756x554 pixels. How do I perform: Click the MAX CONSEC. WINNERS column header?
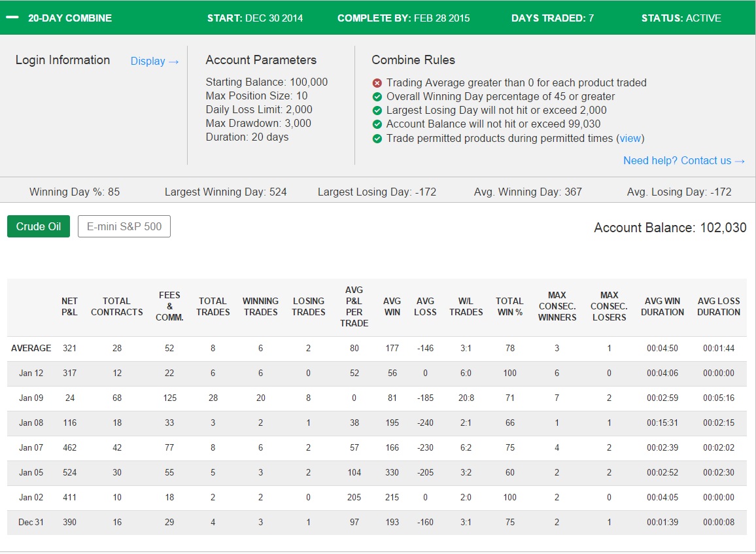tap(557, 306)
